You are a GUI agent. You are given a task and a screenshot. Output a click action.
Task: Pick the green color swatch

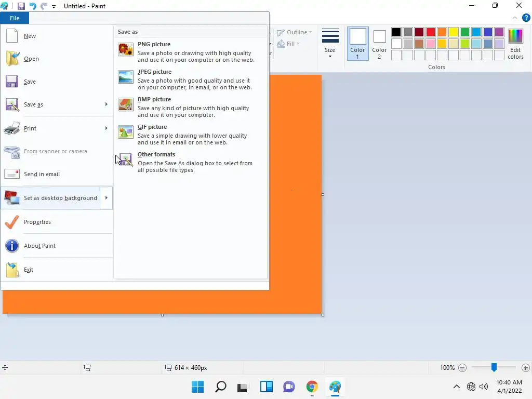pyautogui.click(x=465, y=32)
